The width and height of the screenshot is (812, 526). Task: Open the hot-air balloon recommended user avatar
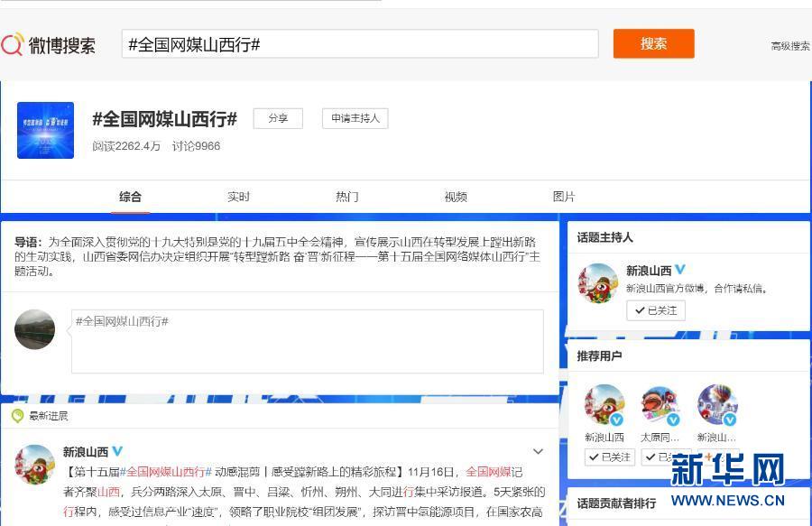click(716, 405)
